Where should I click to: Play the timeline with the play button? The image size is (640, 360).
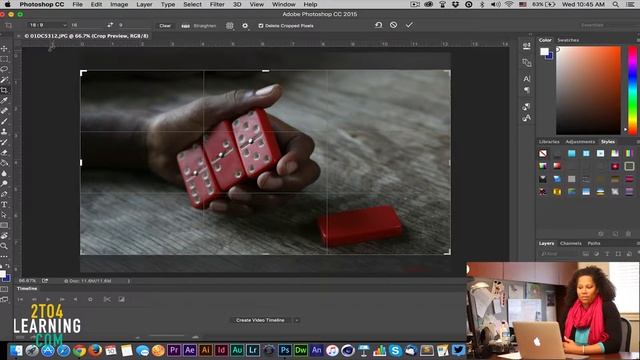pyautogui.click(x=48, y=299)
